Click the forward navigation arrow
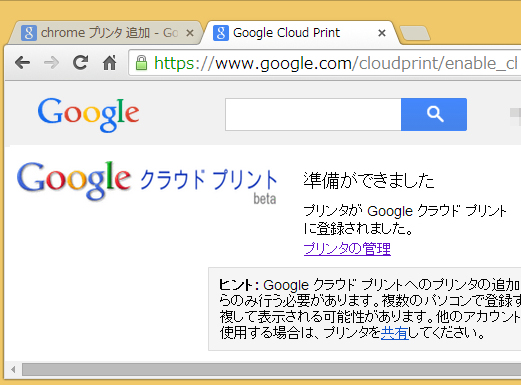 tap(51, 63)
